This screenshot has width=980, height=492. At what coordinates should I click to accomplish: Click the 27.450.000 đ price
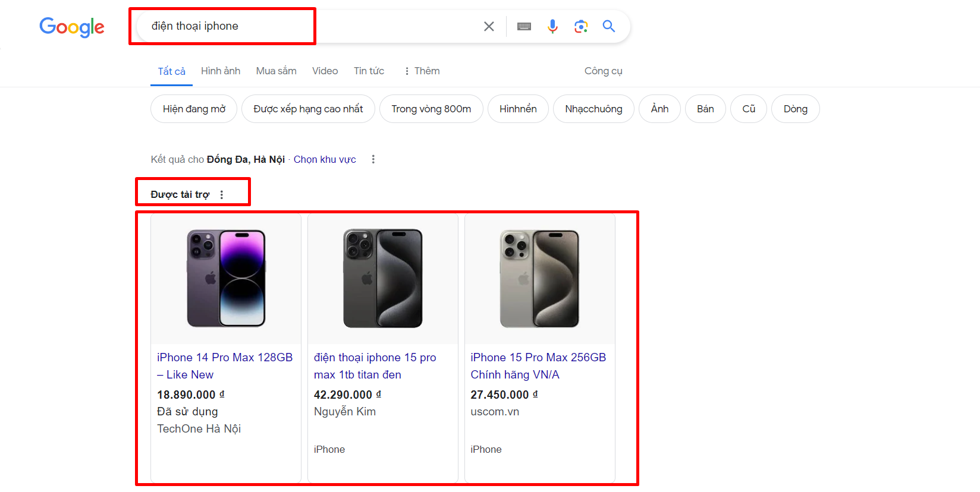pos(504,395)
